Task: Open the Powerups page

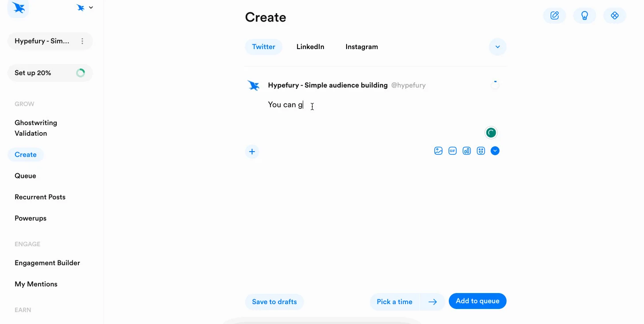Action: [x=31, y=218]
